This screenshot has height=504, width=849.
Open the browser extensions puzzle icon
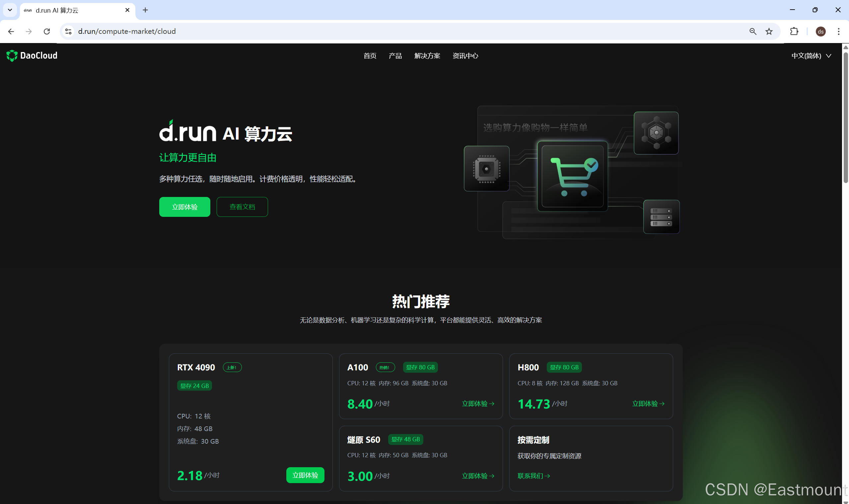(794, 31)
